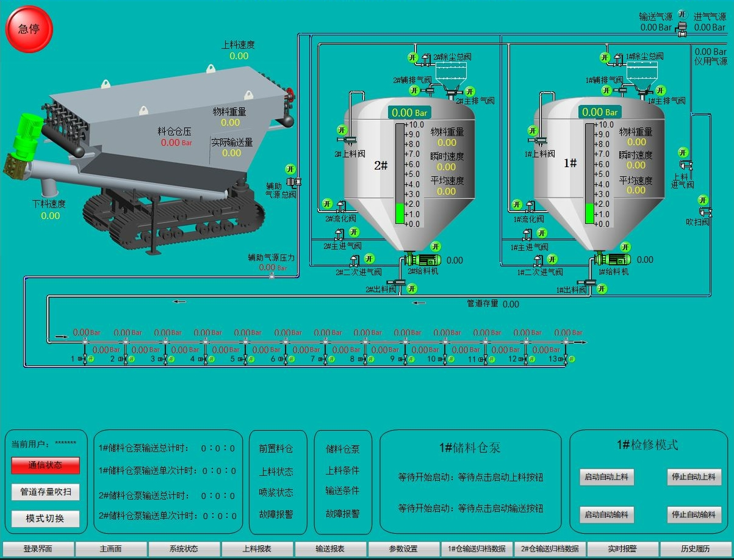The image size is (734, 560).
Task: Click the 1#上料阀 feeding valve icon
Action: click(x=540, y=141)
